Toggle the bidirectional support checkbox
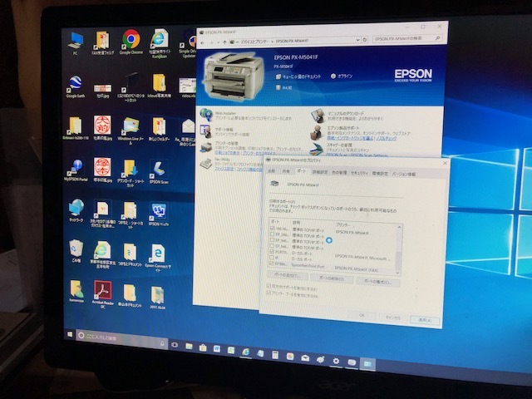 (x=269, y=287)
